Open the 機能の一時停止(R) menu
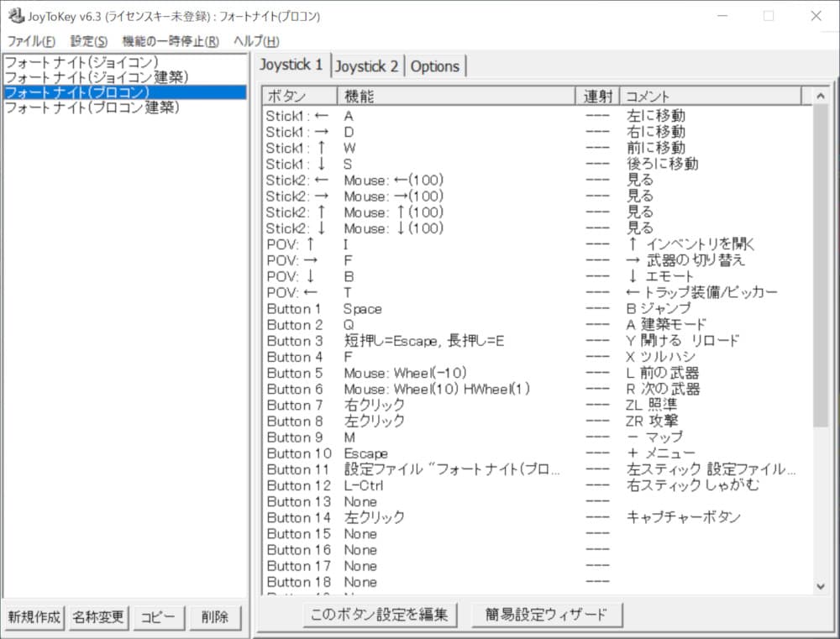840x639 pixels. [170, 41]
